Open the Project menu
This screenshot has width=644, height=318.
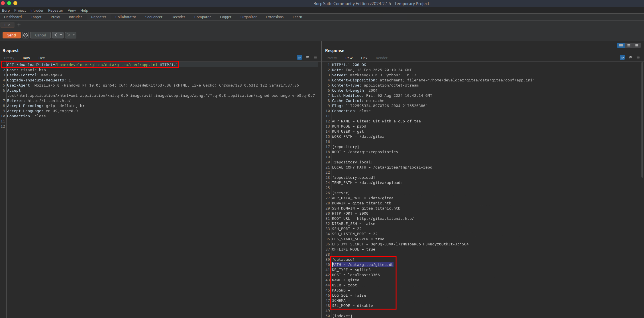(20, 10)
